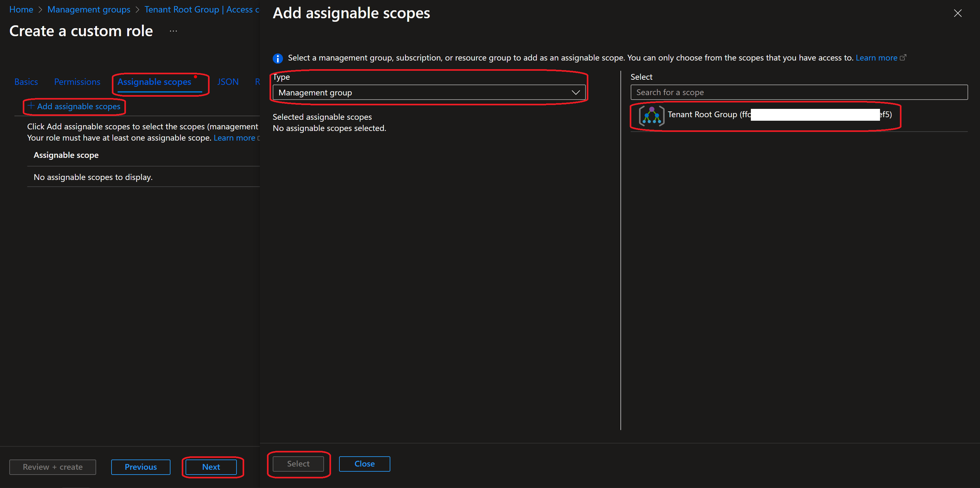Open Management groups from the breadcrumb
Image resolution: width=980 pixels, height=488 pixels.
89,9
